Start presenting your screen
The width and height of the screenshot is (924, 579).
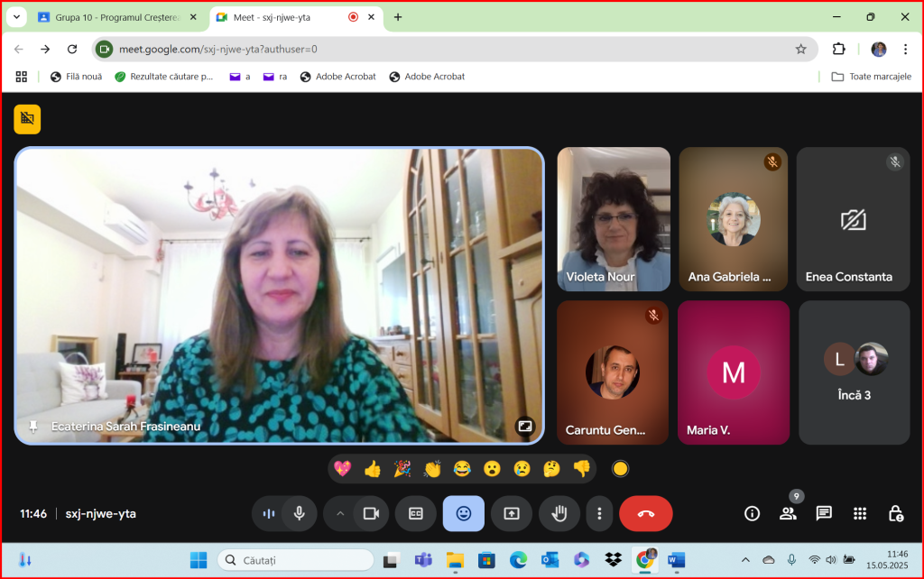click(512, 513)
